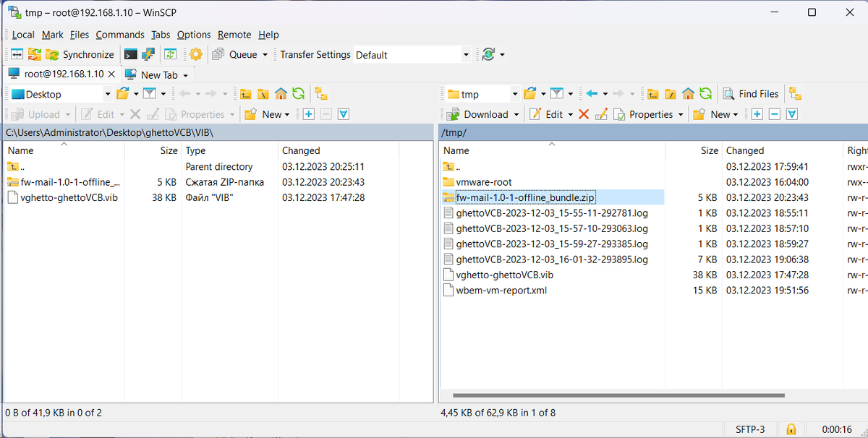Click the local path C:\Users\Administrator\Desktop\ghettoVCB\VIB\
The width and height of the screenshot is (868, 438).
pos(109,133)
